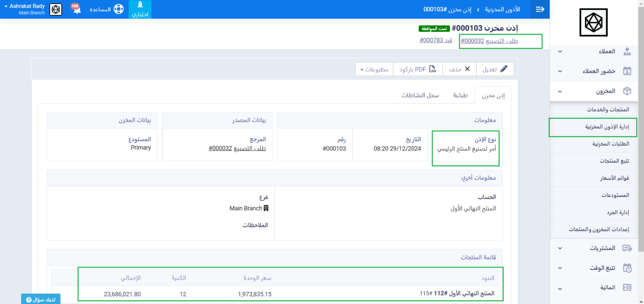Open the مطبوعات dropdown
644x304 pixels.
(x=374, y=69)
